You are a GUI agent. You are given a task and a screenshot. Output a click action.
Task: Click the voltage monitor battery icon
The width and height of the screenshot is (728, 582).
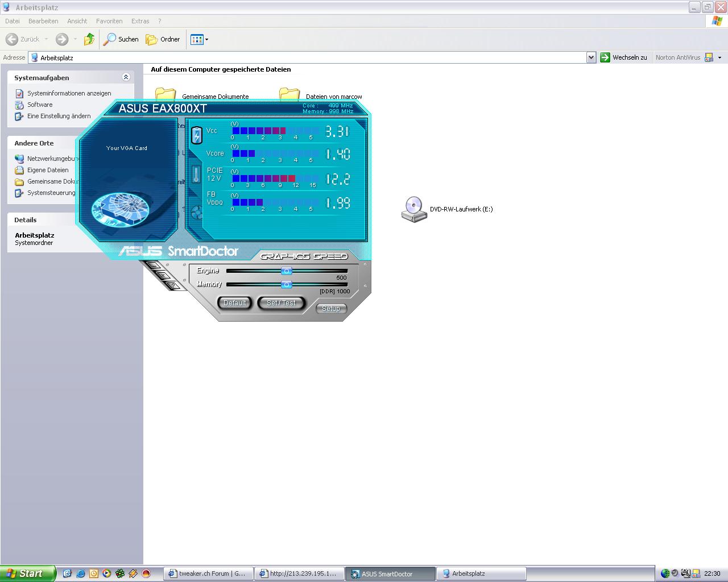(197, 135)
